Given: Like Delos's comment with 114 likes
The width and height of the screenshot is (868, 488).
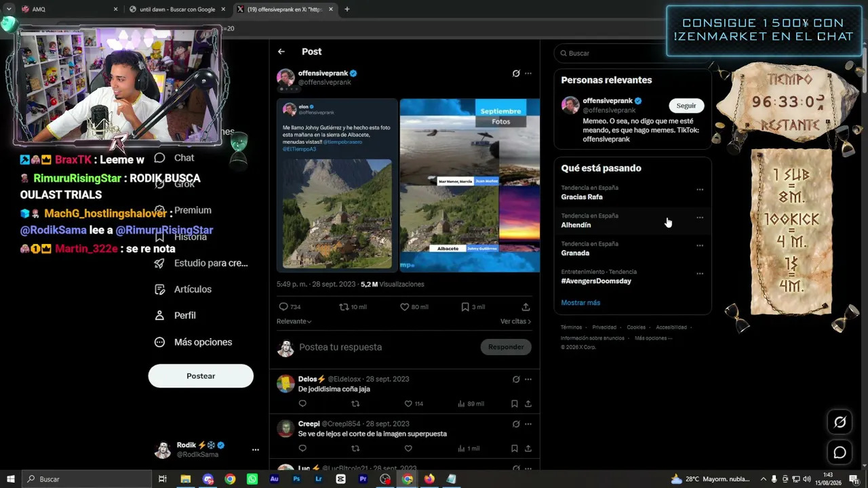Looking at the screenshot, I should tap(408, 404).
